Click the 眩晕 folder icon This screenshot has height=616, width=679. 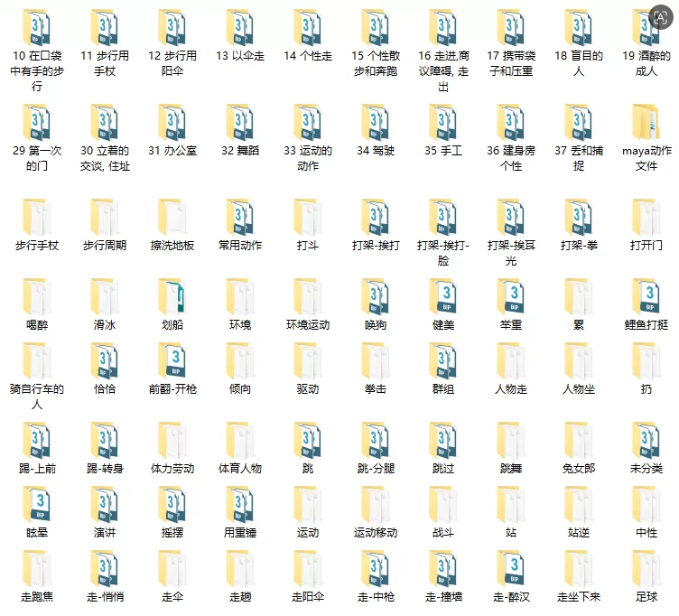[37, 505]
